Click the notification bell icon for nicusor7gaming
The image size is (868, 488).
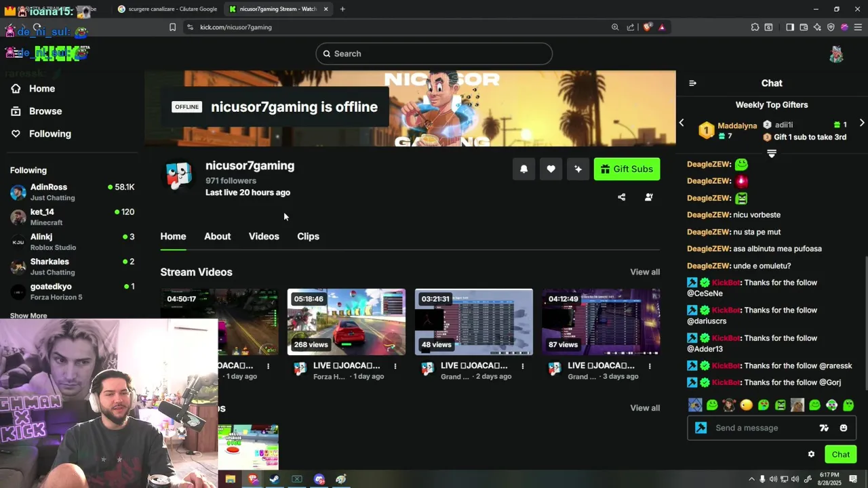coord(524,169)
